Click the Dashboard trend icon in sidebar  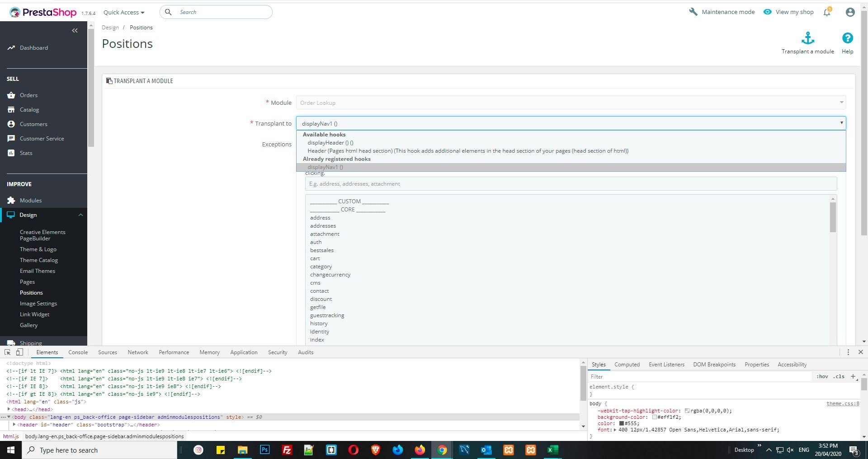[x=11, y=48]
